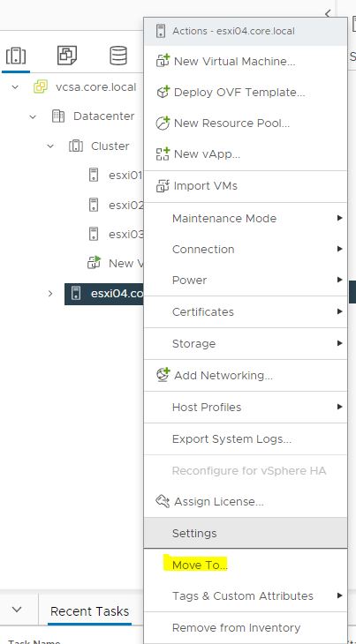
Task: Select the esxi04.co... host label
Action: [x=117, y=293]
